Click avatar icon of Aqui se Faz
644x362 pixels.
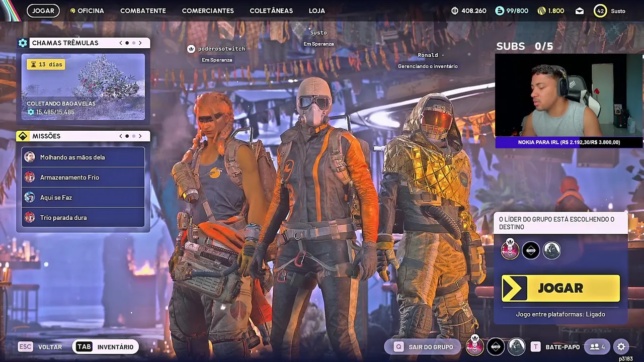[30, 197]
